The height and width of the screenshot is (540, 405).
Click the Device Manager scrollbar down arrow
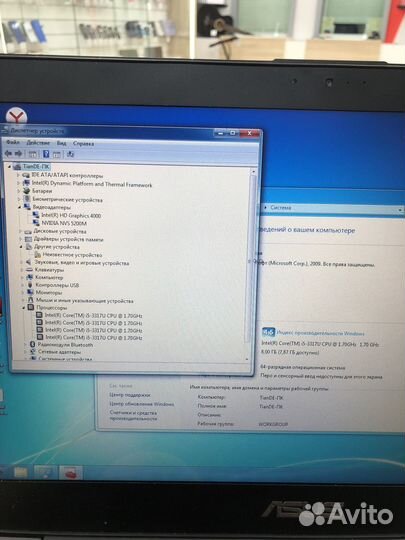pyautogui.click(x=247, y=359)
